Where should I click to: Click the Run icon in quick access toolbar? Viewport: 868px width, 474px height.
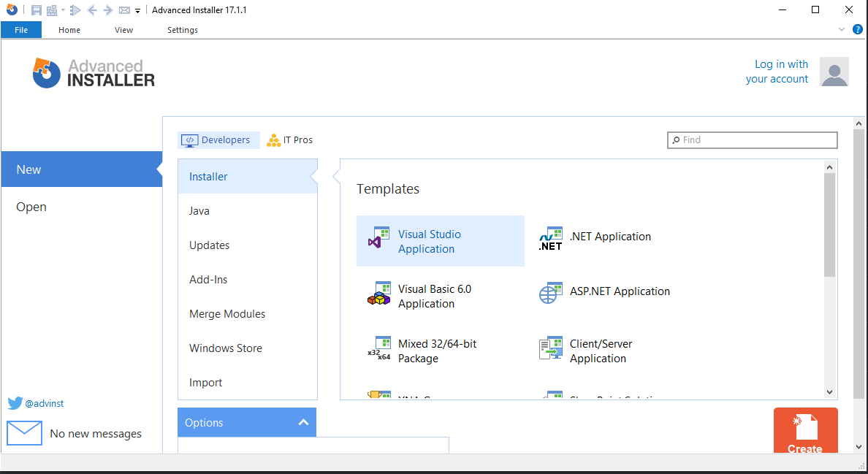(x=76, y=10)
